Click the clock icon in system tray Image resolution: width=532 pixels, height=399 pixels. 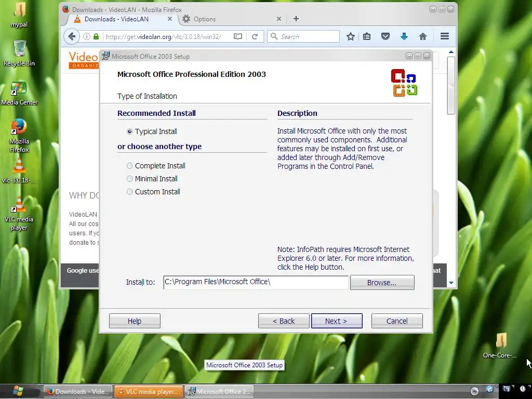click(x=523, y=389)
